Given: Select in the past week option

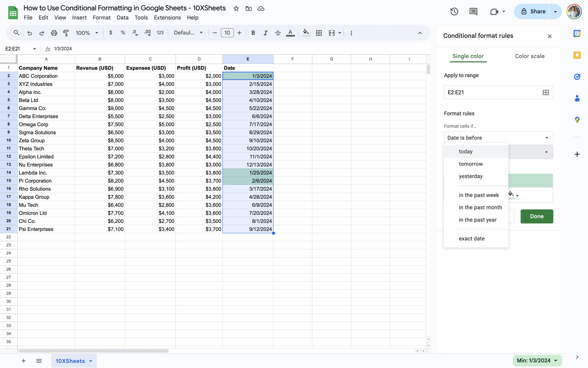Looking at the screenshot, I should click(x=476, y=195).
